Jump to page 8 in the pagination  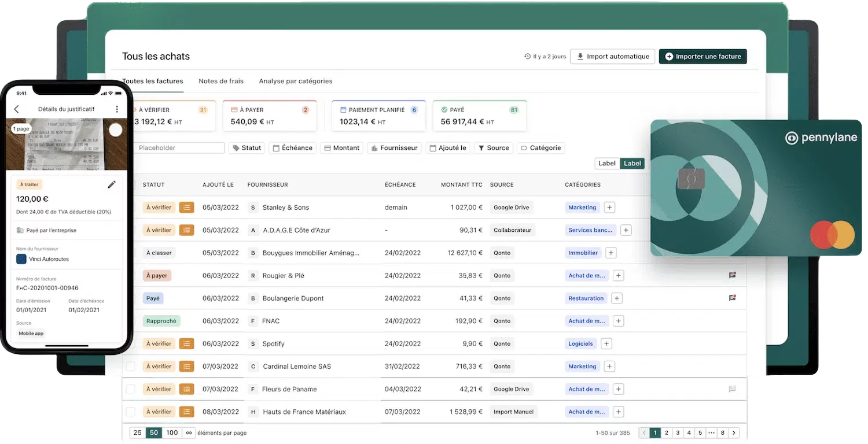723,432
